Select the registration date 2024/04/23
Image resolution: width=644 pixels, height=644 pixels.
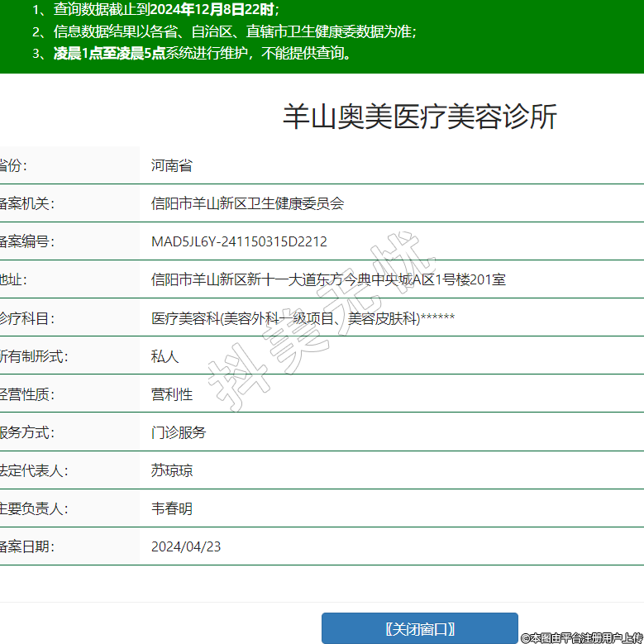click(186, 546)
